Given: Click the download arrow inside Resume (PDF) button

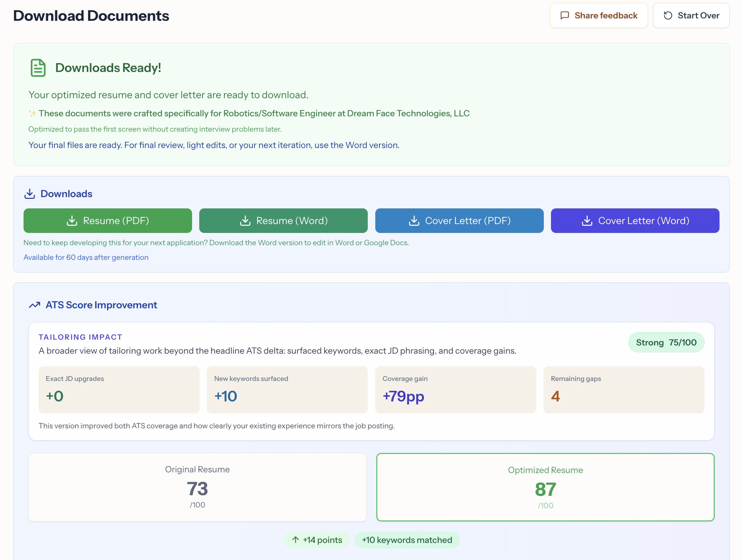Looking at the screenshot, I should 72,220.
